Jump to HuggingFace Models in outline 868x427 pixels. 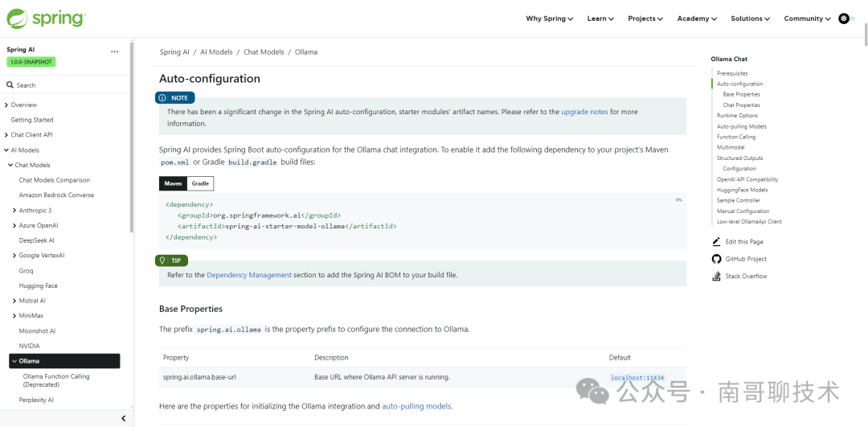point(743,190)
